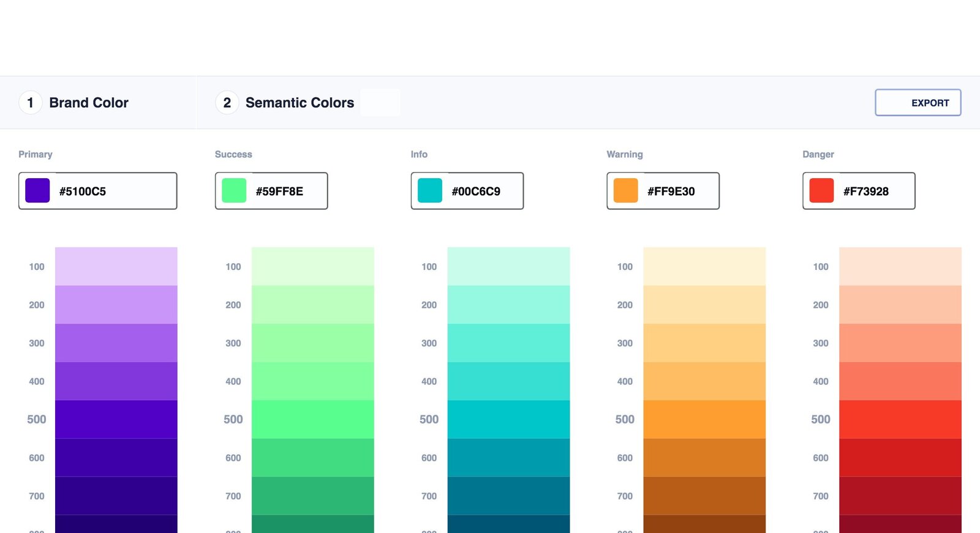The height and width of the screenshot is (533, 980).
Task: Select the Warning 300 shade
Action: [704, 343]
